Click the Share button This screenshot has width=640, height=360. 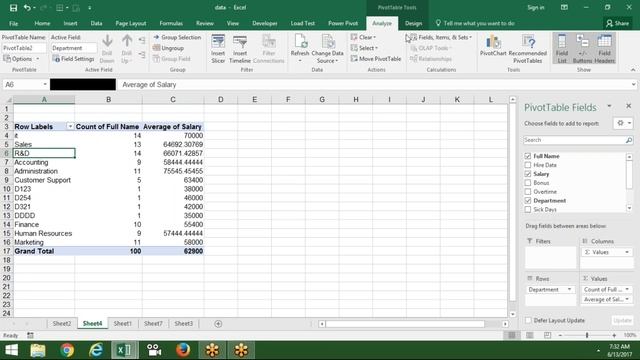(617, 23)
